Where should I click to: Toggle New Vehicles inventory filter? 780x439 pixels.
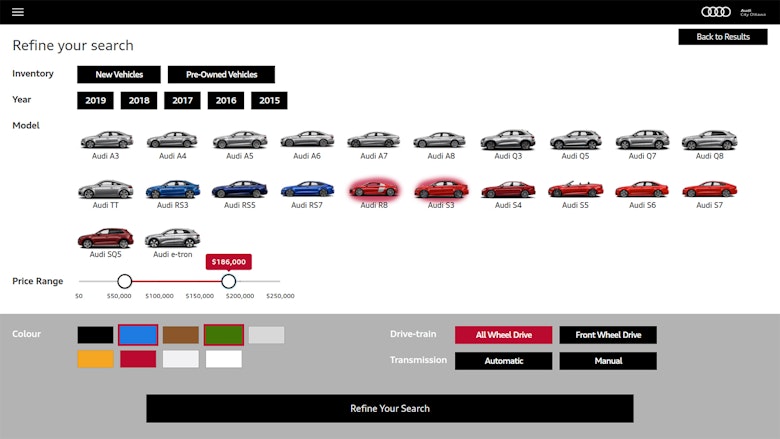tap(119, 74)
